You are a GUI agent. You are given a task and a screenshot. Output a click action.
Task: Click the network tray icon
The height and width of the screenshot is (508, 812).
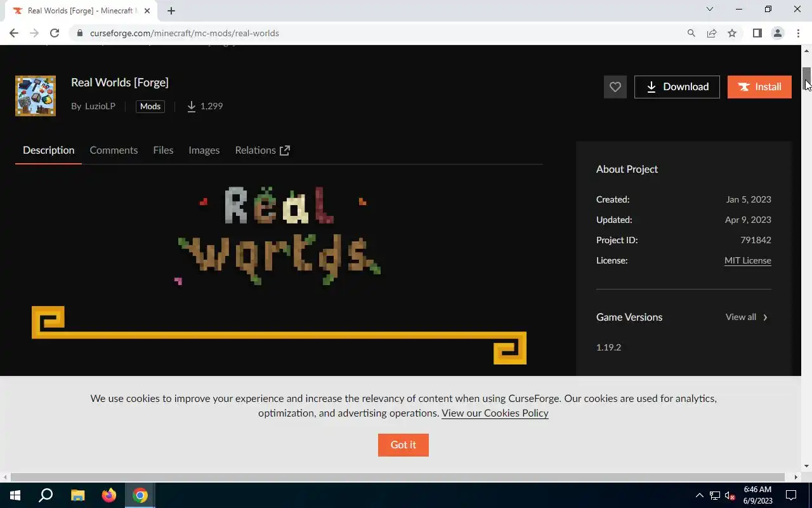click(x=715, y=495)
